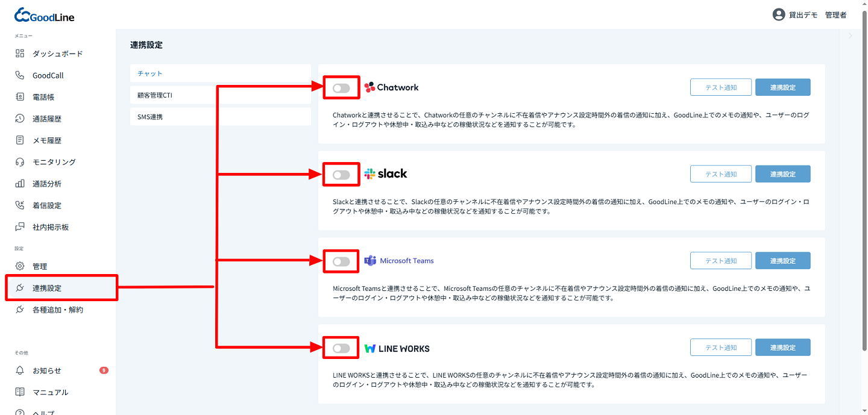Click the GoodLine logo
Viewport: 868px width, 415px height.
point(45,16)
